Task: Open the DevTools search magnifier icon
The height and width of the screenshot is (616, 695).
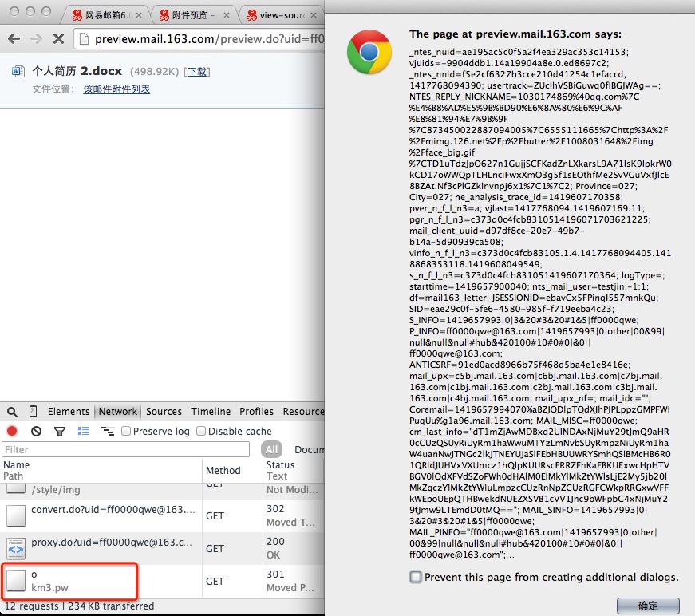Action: tap(13, 412)
